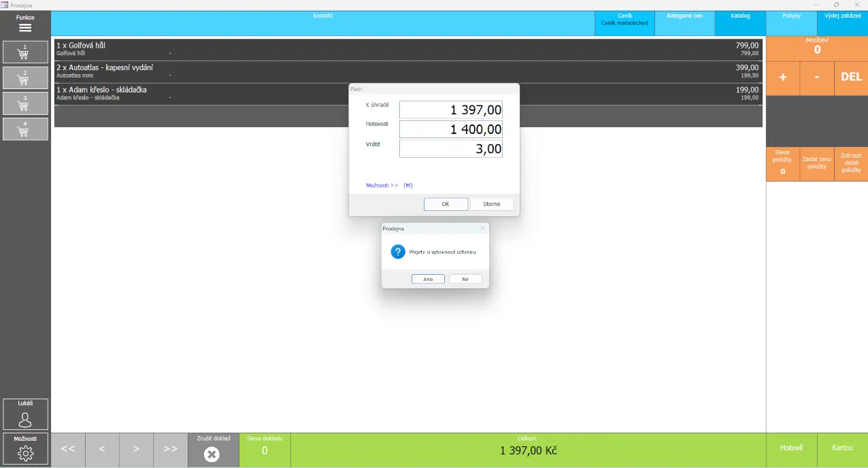
Task: Switch to shopping cart number 2
Action: pos(25,78)
